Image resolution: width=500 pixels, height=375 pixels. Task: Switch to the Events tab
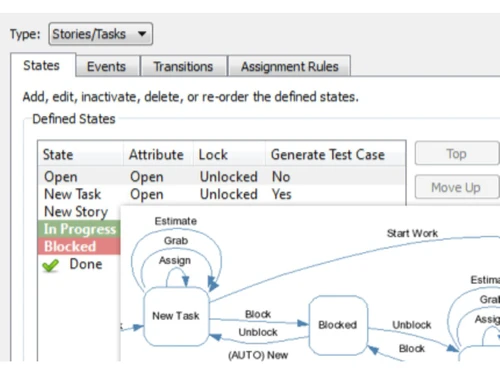tap(107, 67)
